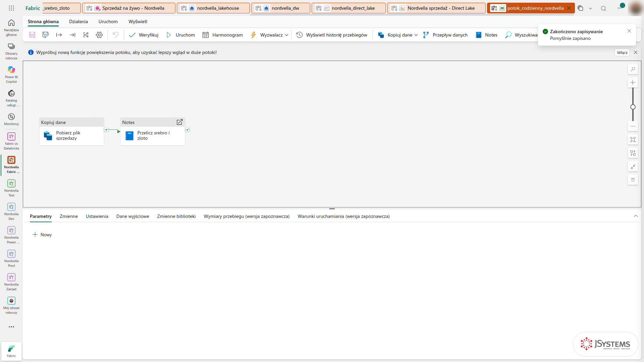Click the undo arrow icon
Screen dimensions: 644x362
coord(115,35)
